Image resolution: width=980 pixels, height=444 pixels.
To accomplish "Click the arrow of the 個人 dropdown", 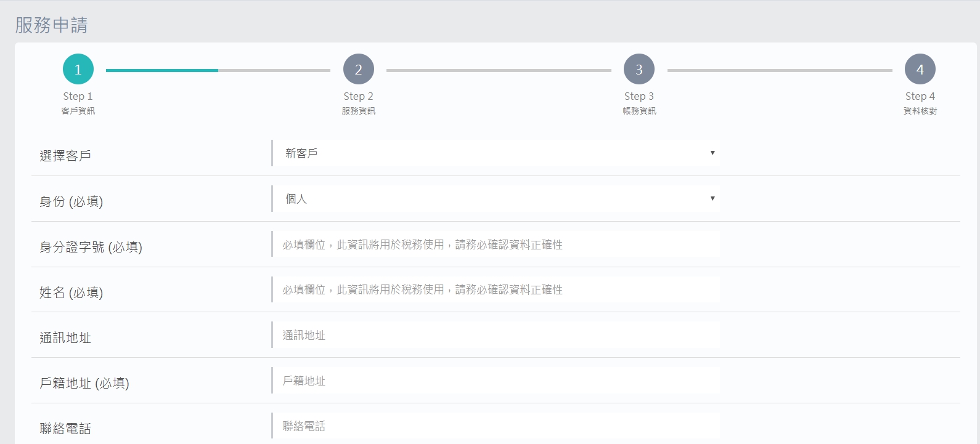I will tap(713, 198).
